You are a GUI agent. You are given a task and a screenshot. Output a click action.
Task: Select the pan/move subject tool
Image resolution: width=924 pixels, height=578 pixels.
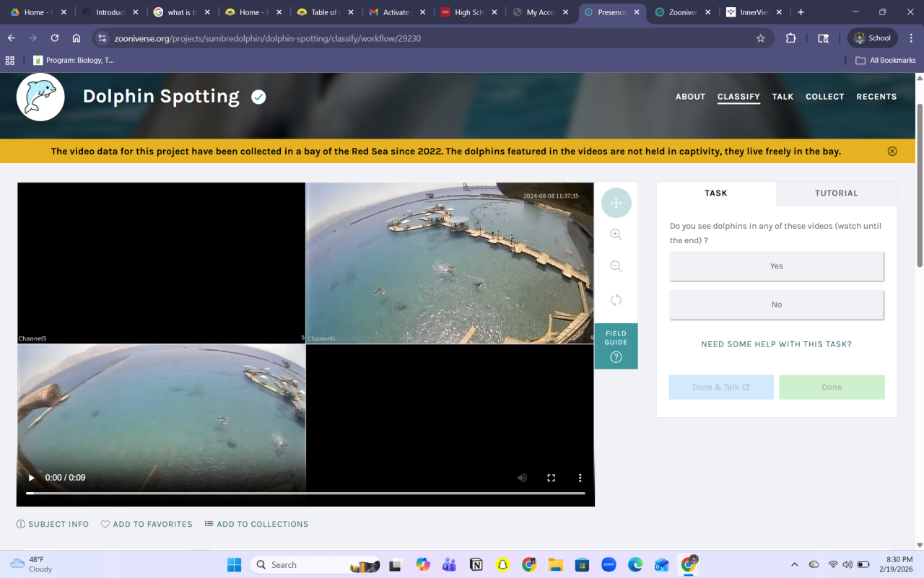tap(616, 203)
